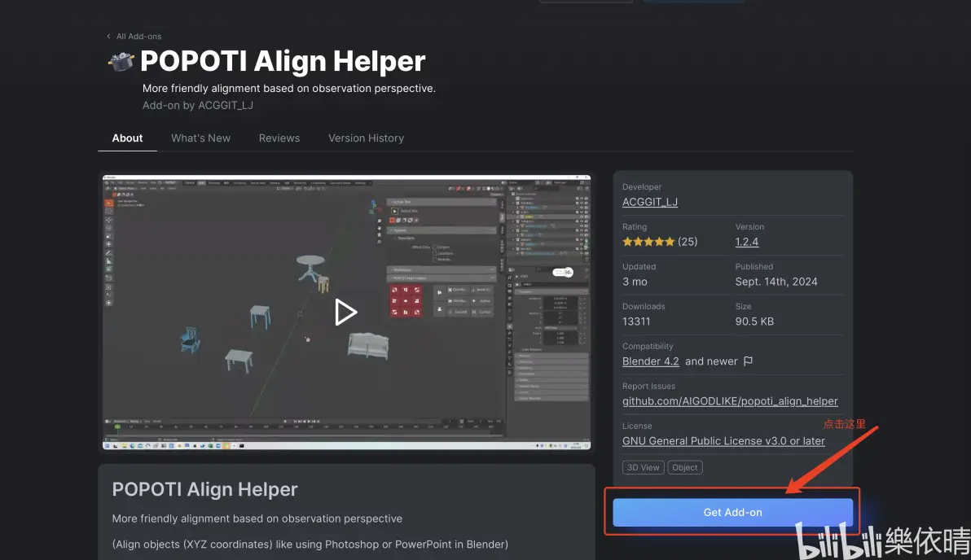Click the Get Add-on button

[x=732, y=513]
